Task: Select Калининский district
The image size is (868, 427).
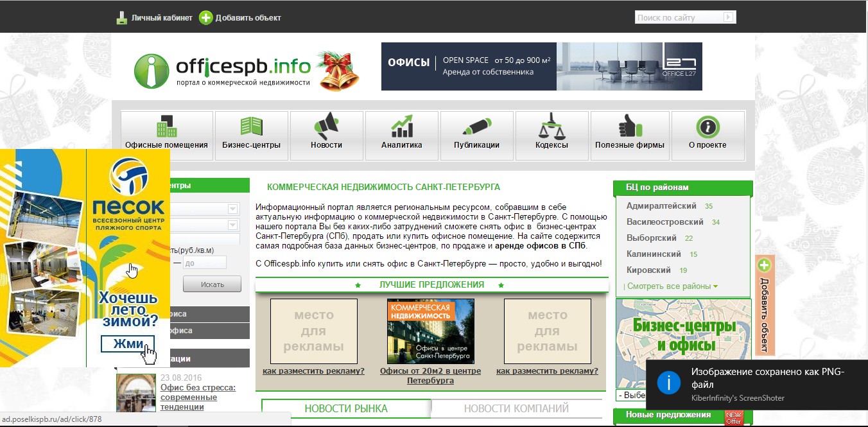Action: [x=654, y=254]
